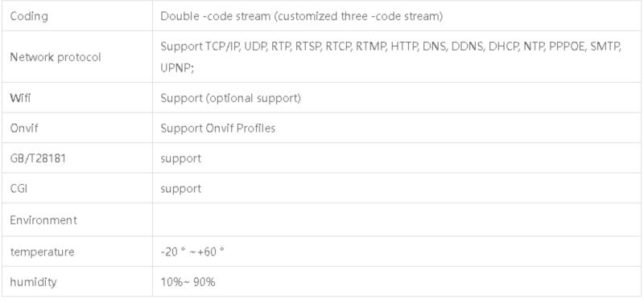Click the empty cell beside Environment

click(397, 219)
